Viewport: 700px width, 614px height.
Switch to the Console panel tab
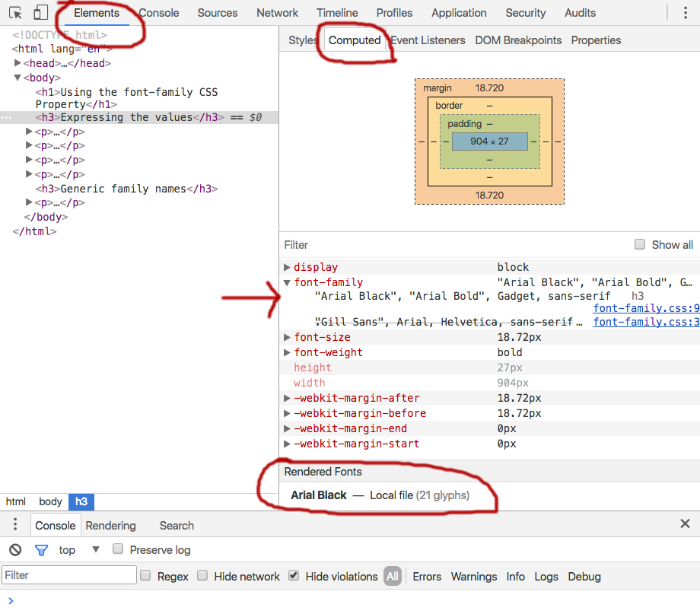(158, 13)
